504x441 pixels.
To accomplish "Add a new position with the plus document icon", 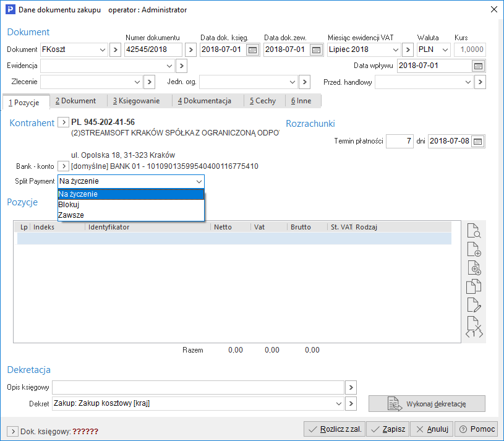I will pos(474,250).
